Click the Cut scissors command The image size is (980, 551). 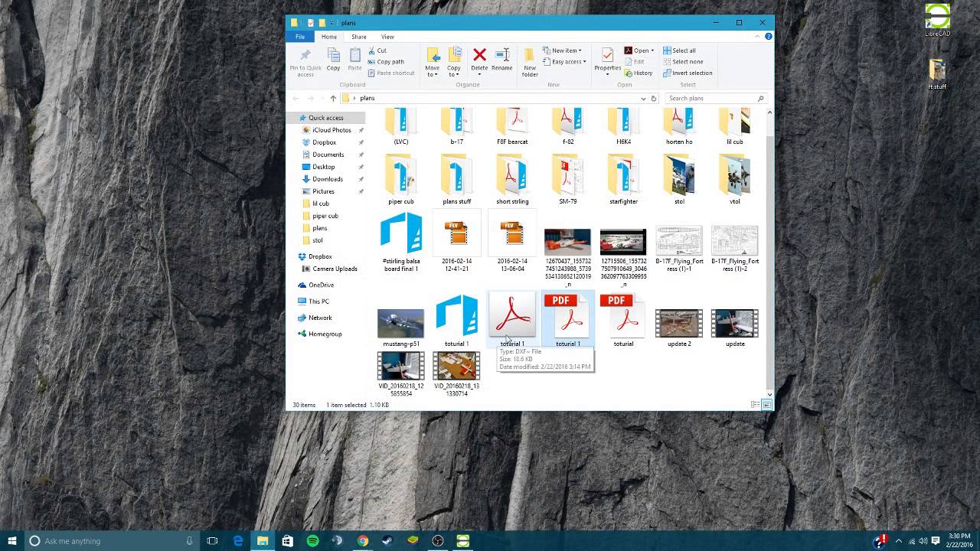[377, 51]
